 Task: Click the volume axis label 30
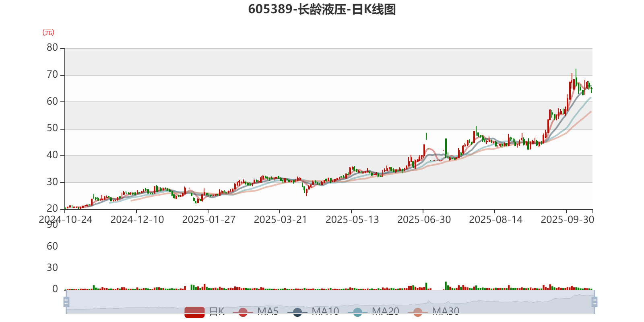pos(52,268)
